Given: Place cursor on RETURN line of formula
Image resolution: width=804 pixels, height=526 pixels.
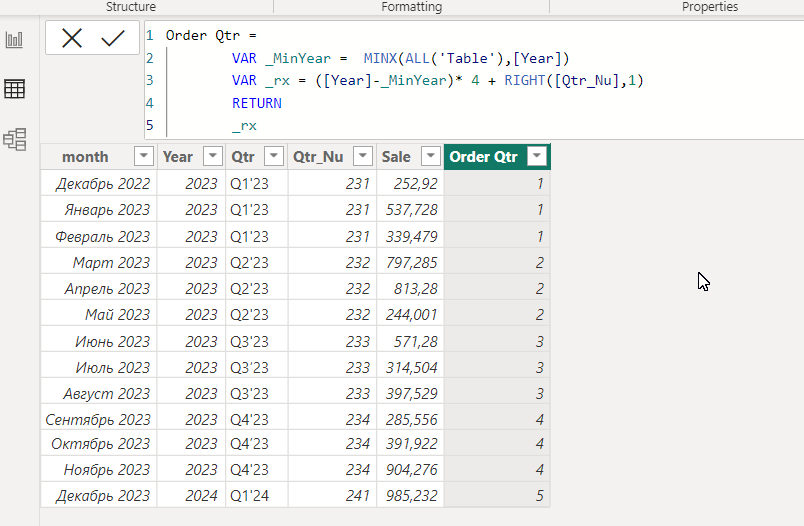Looking at the screenshot, I should 256,103.
